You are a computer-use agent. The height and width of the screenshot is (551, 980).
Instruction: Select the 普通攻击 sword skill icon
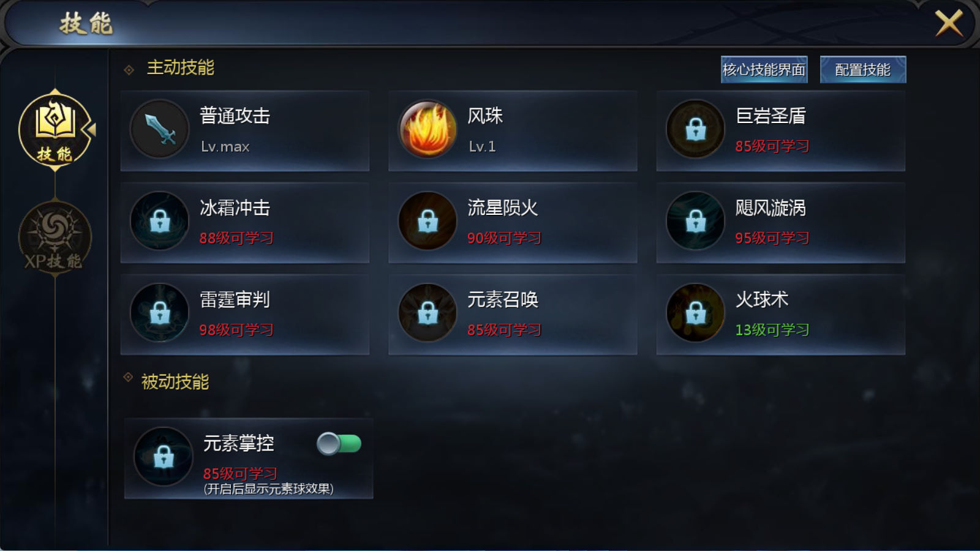click(159, 129)
